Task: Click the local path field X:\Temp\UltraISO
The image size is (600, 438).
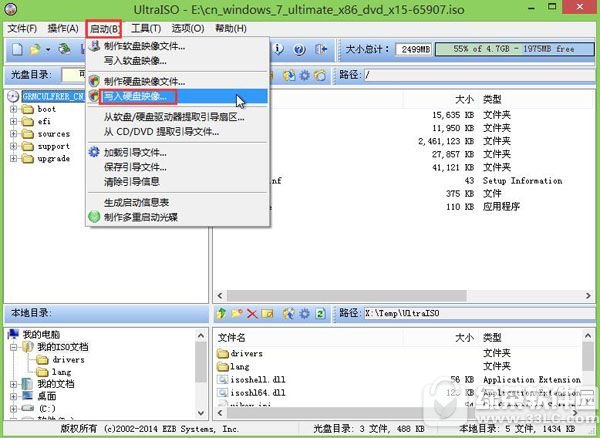Action: (x=479, y=314)
